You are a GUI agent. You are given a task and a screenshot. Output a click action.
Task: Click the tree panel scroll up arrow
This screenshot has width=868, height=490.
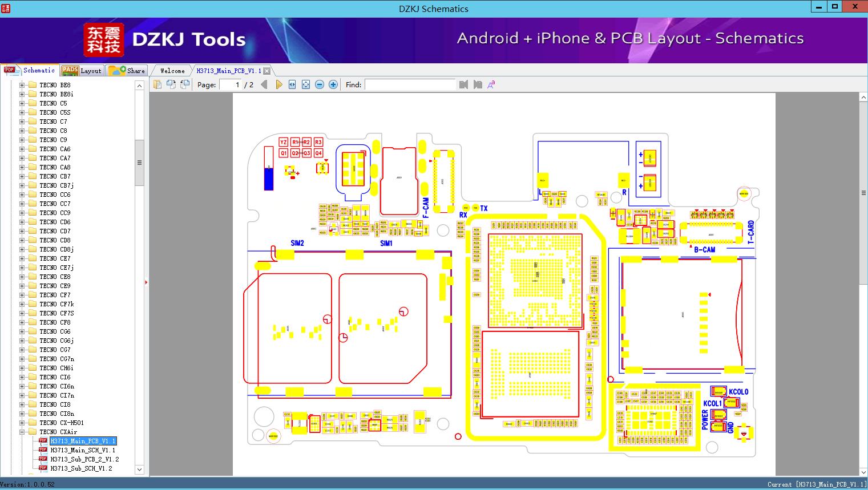(x=139, y=86)
